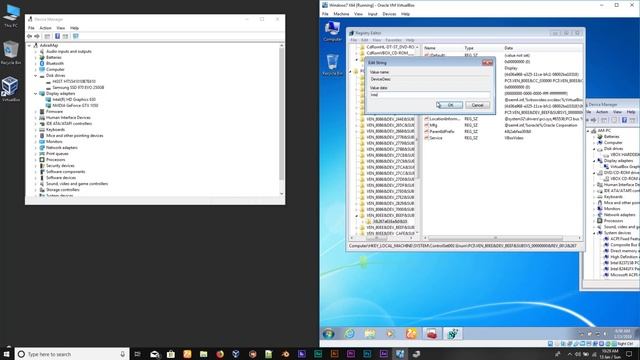Select host Recycle Bin desktop icon
640x360 pixels.
pyautogui.click(x=11, y=53)
